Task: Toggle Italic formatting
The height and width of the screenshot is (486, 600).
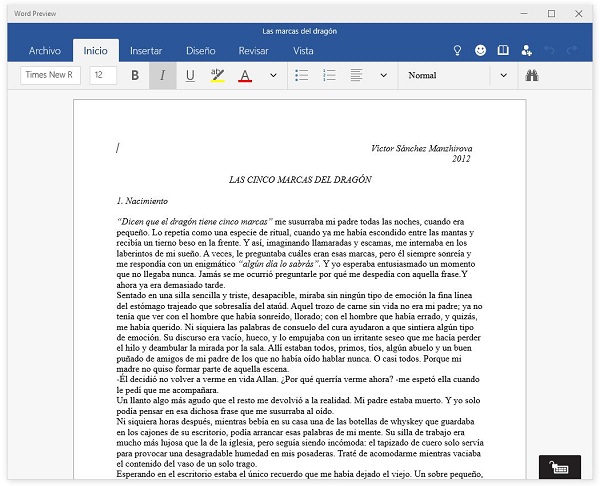Action: point(163,75)
